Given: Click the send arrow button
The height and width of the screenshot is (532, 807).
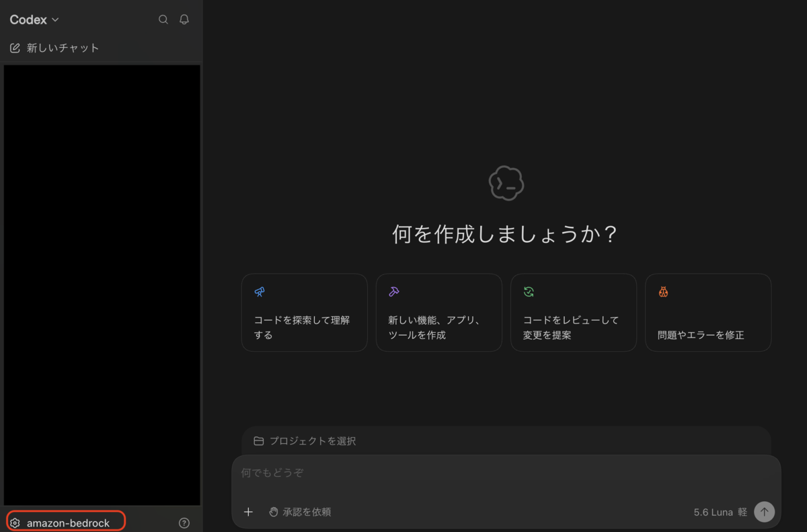Looking at the screenshot, I should [x=764, y=512].
